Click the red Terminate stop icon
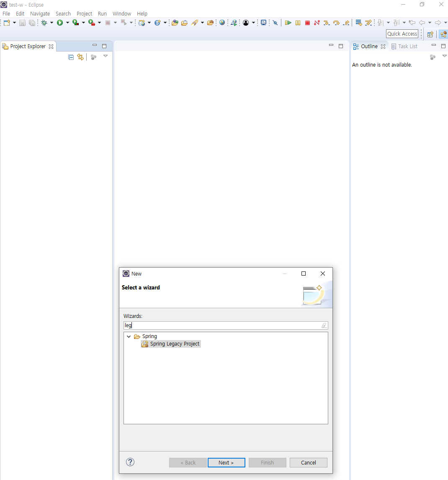 (308, 23)
